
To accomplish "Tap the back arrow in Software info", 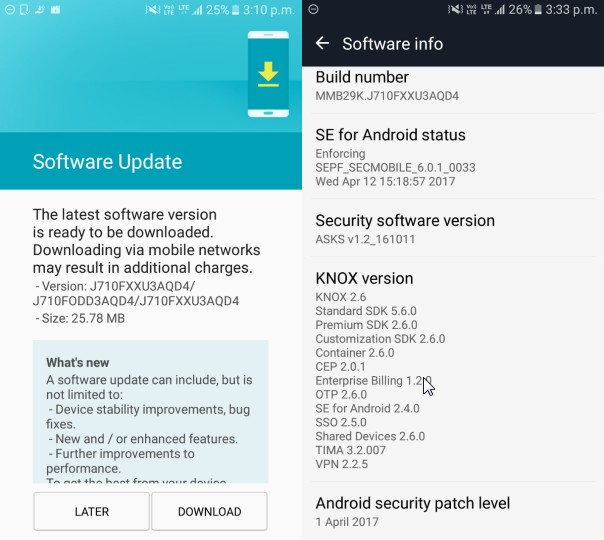I will point(322,43).
